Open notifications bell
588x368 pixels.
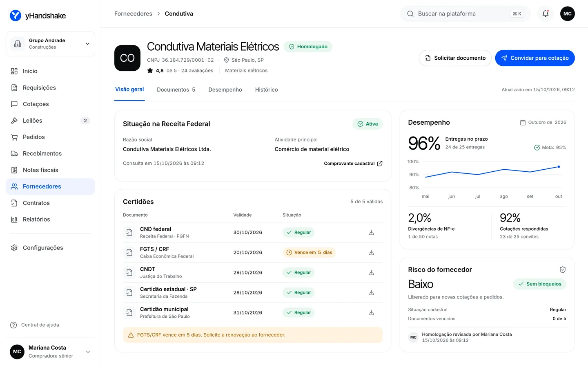pos(546,13)
